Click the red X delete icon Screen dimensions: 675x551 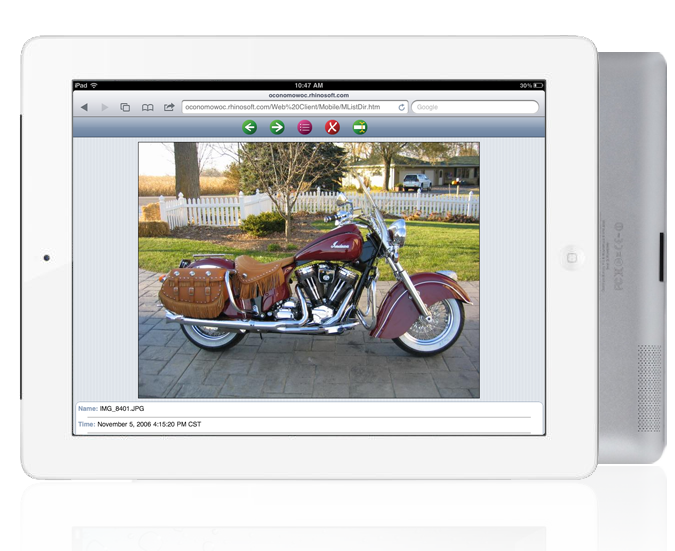332,127
